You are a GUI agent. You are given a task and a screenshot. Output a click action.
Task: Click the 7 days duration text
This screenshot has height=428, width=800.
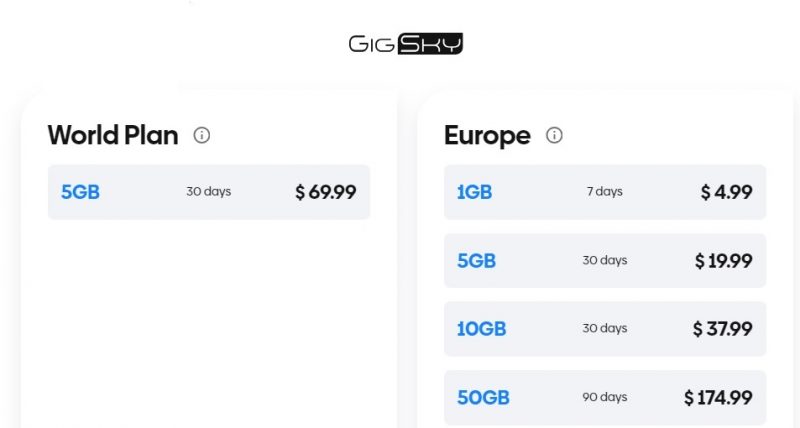[x=605, y=192]
